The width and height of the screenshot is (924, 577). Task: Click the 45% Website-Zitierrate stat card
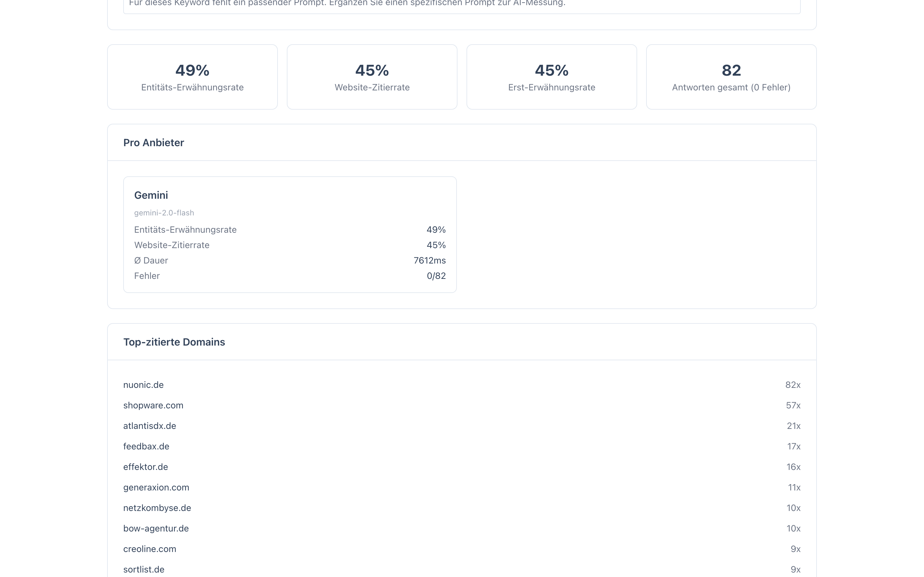pyautogui.click(x=372, y=77)
